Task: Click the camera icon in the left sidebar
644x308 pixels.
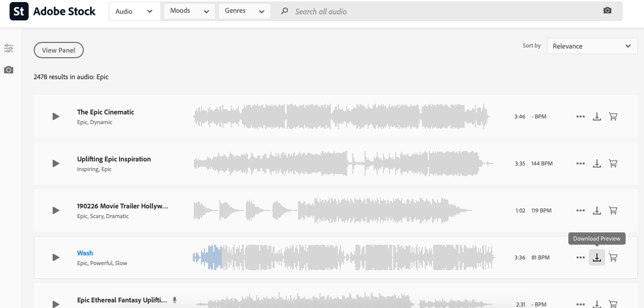Action: coord(9,69)
